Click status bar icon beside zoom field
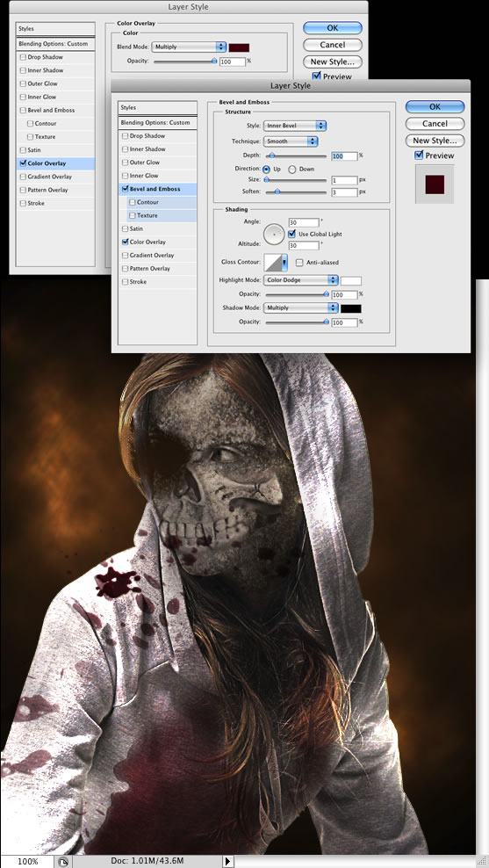The width and height of the screenshot is (489, 868). click(x=62, y=861)
